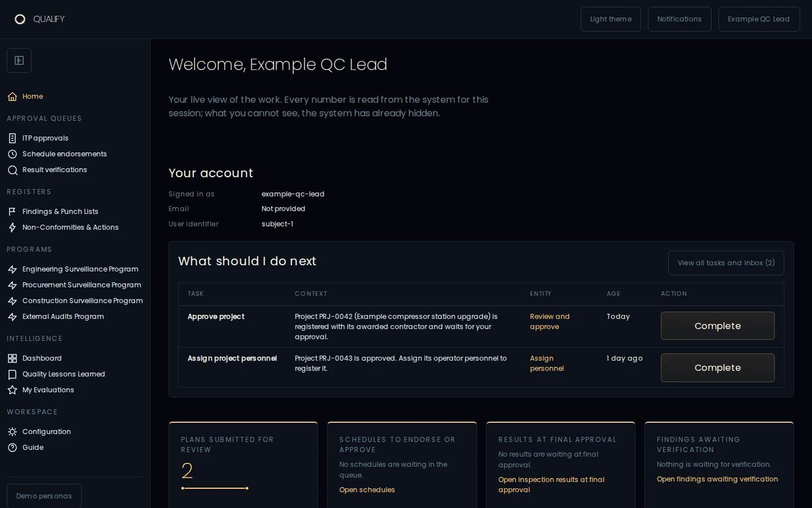Click the subject-1 user identifier value
The width and height of the screenshot is (812, 508).
(277, 224)
